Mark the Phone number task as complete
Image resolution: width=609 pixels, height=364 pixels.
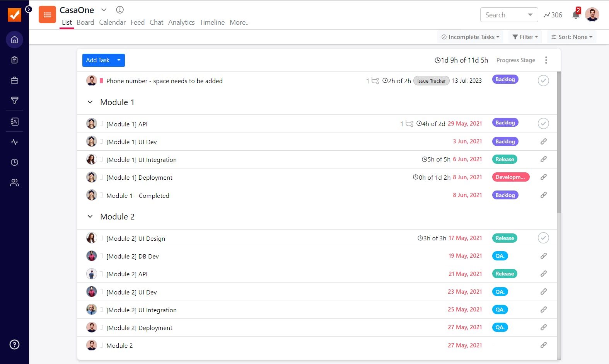(x=543, y=80)
